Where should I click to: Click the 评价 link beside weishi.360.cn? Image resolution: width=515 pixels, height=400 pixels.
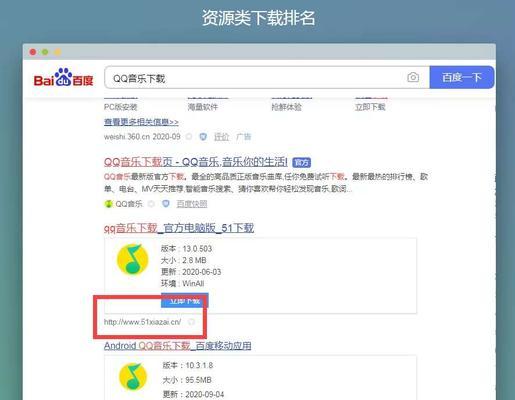[x=221, y=137]
